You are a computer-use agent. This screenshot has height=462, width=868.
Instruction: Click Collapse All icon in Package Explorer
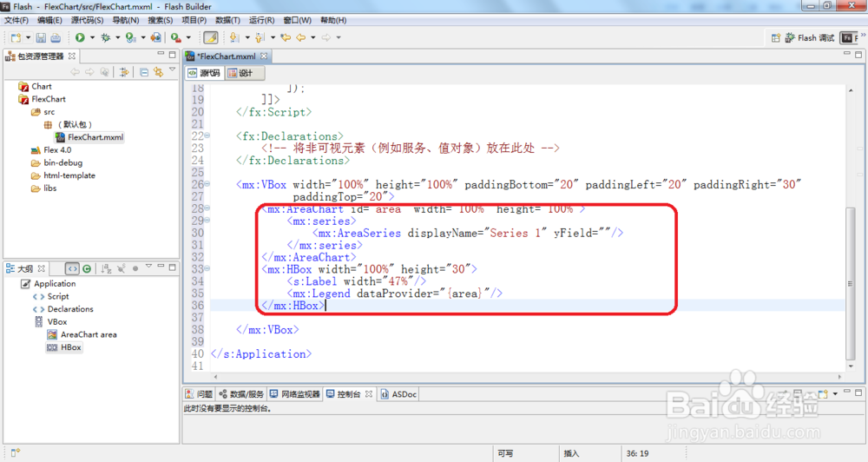tap(144, 72)
